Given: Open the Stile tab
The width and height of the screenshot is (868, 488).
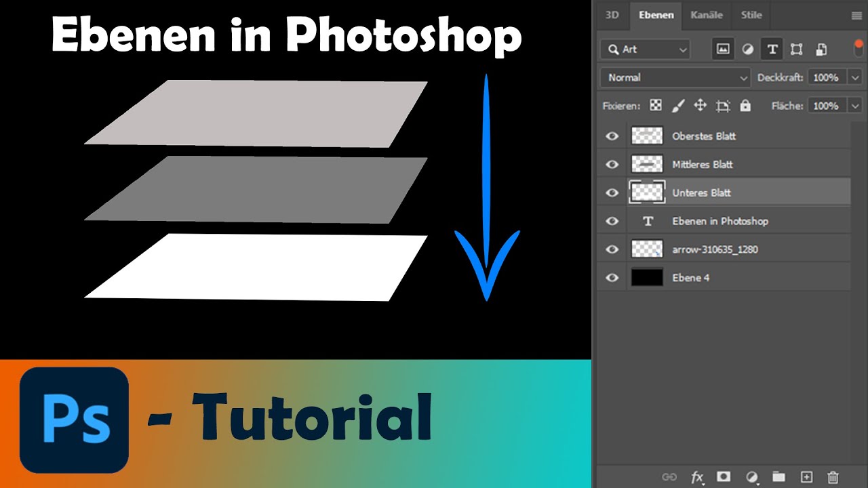Looking at the screenshot, I should tap(751, 15).
